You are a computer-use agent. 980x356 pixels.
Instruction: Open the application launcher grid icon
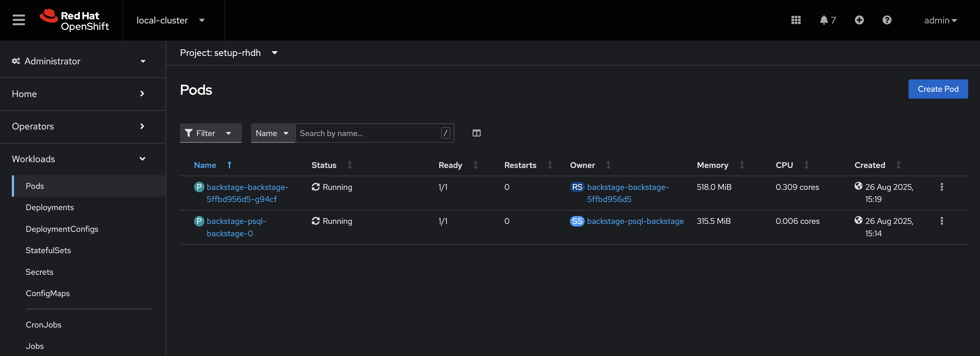pos(796,20)
